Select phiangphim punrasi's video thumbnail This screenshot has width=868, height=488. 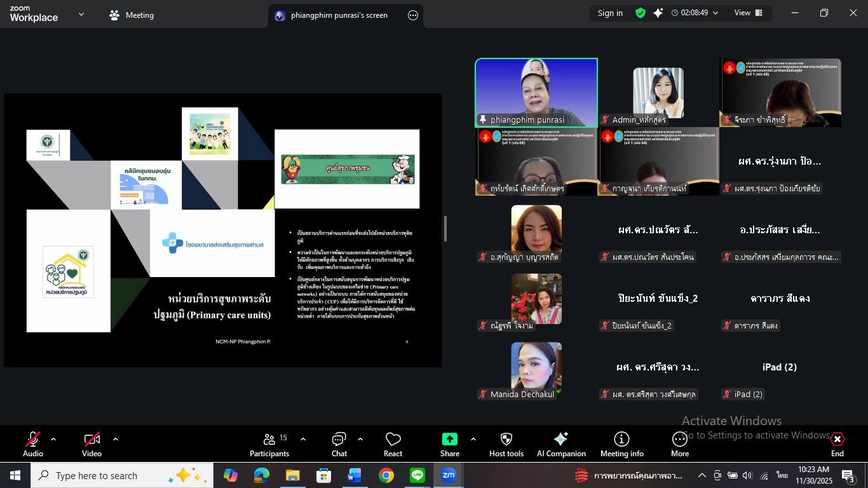[x=536, y=93]
